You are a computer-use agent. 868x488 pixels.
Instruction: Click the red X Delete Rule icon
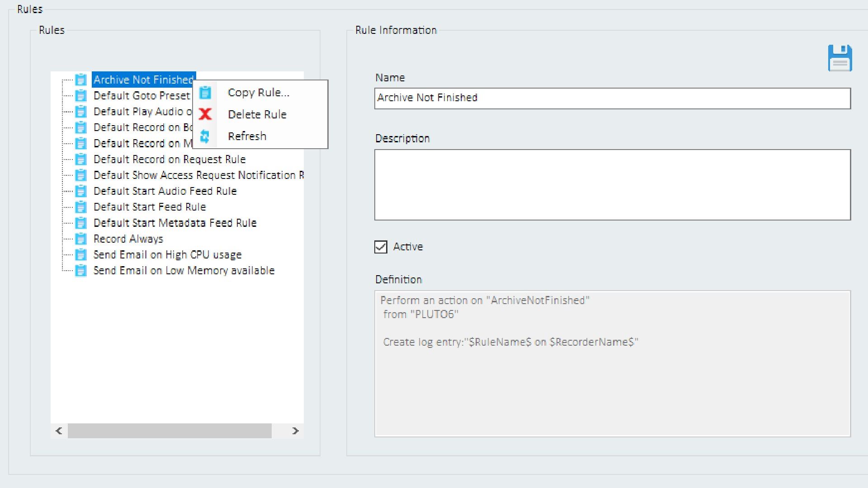[x=205, y=114]
